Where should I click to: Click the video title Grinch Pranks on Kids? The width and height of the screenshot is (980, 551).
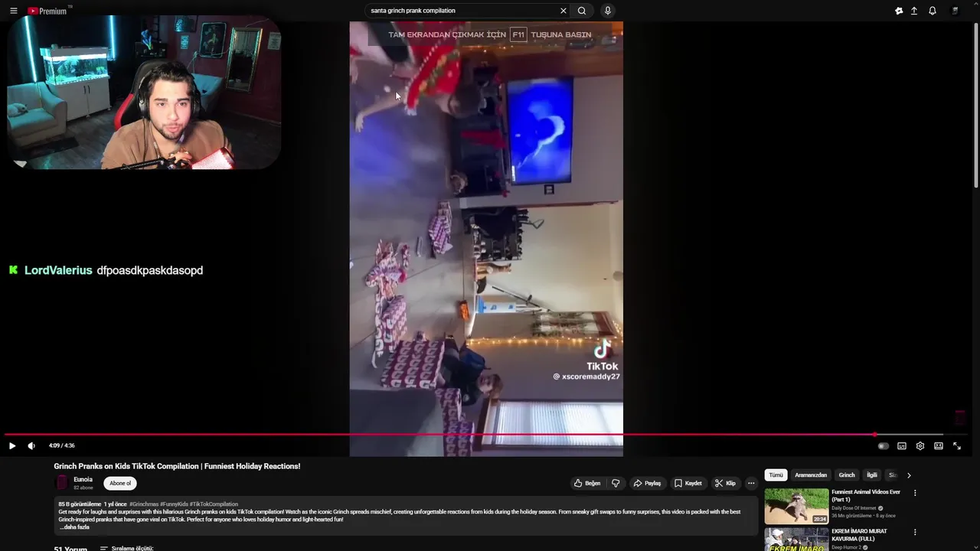(x=177, y=466)
